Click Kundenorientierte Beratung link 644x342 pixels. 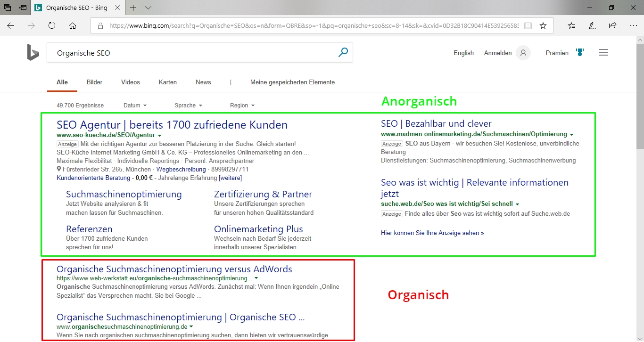(x=93, y=178)
